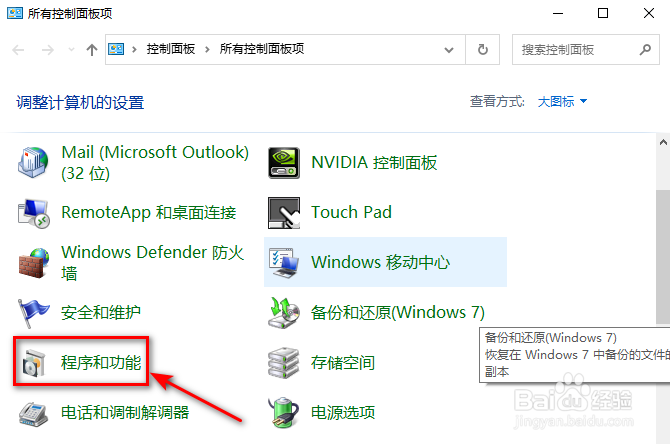Open the Windows Defender 防火墙 link
Screen dimensions: 670x444
click(x=153, y=262)
